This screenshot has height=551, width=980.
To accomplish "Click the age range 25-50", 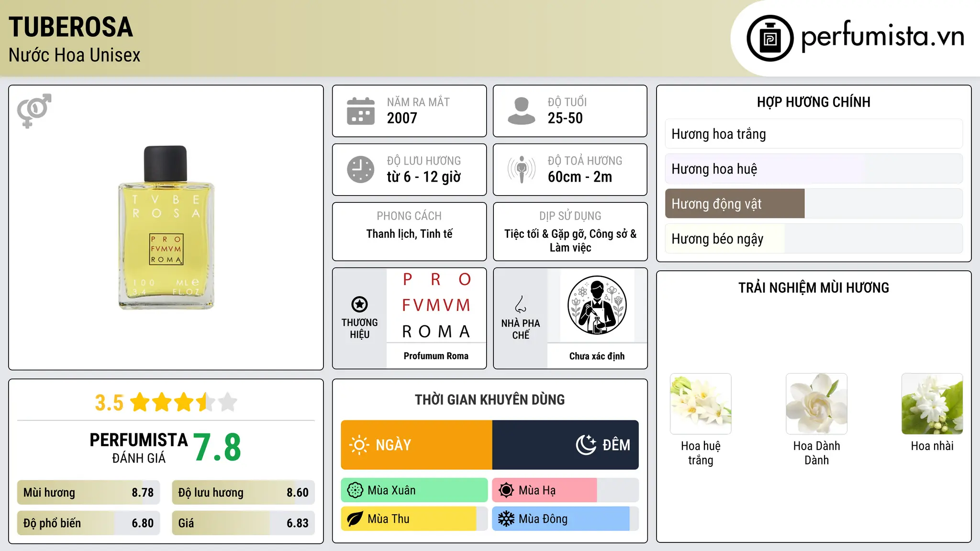I will click(x=565, y=118).
